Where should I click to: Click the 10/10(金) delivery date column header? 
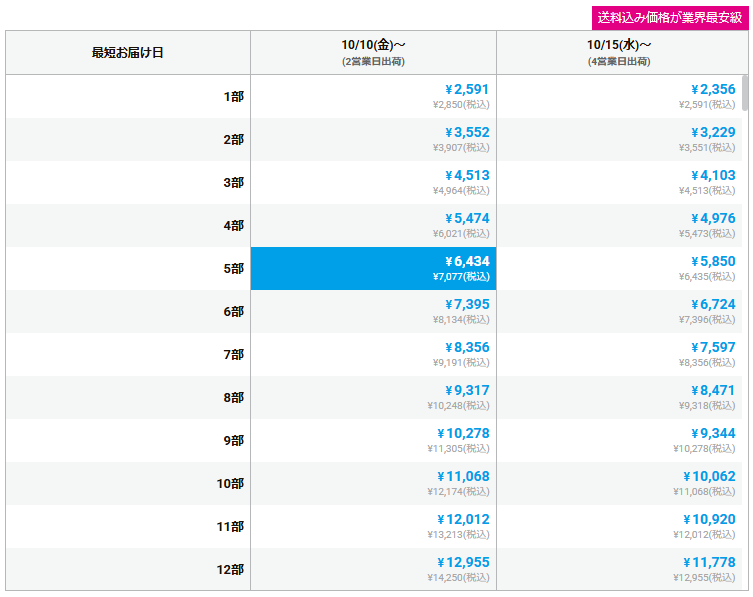tap(373, 52)
